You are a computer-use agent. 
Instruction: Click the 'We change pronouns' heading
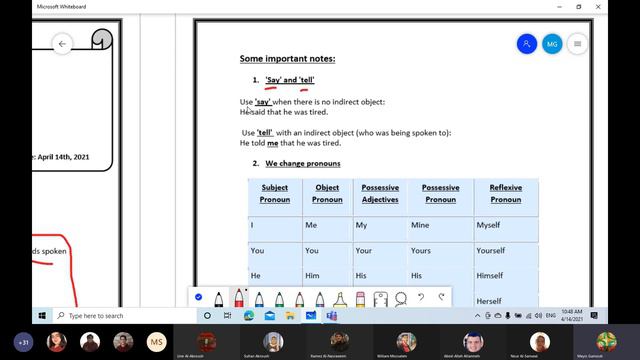point(303,163)
